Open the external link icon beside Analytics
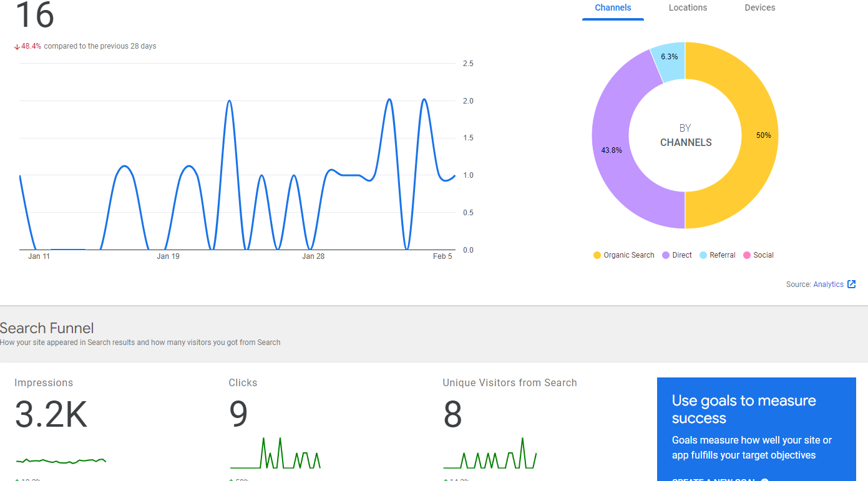The height and width of the screenshot is (481, 868). pyautogui.click(x=851, y=284)
